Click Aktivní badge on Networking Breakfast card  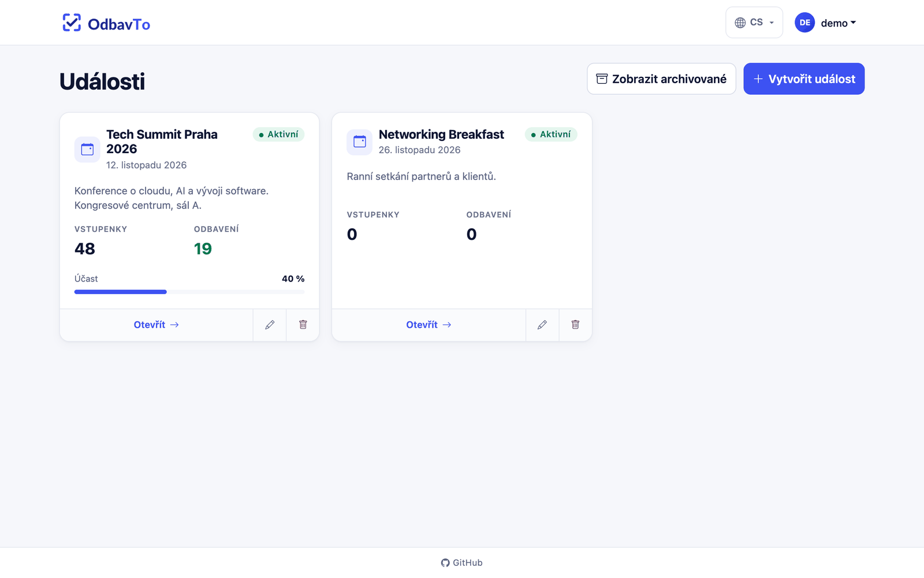(551, 134)
